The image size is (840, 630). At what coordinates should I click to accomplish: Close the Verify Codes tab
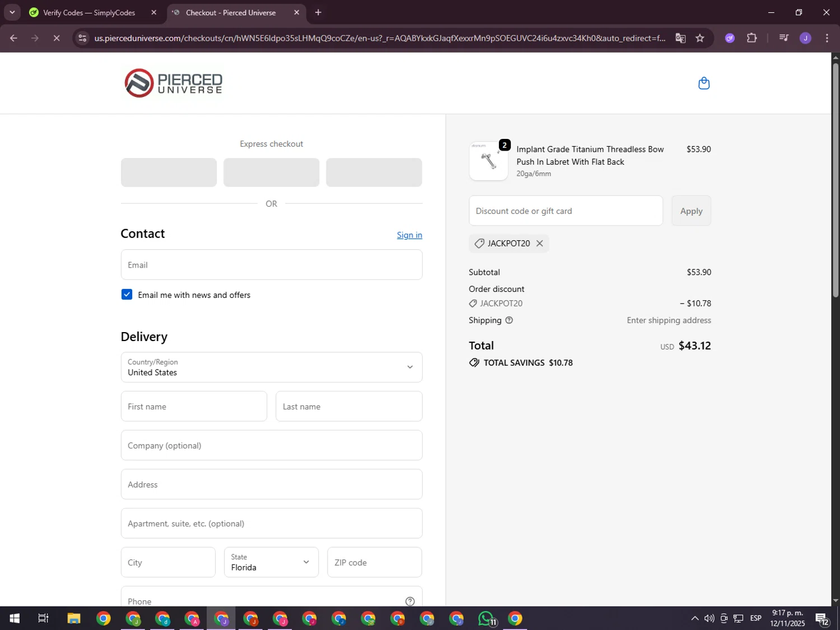pyautogui.click(x=154, y=12)
